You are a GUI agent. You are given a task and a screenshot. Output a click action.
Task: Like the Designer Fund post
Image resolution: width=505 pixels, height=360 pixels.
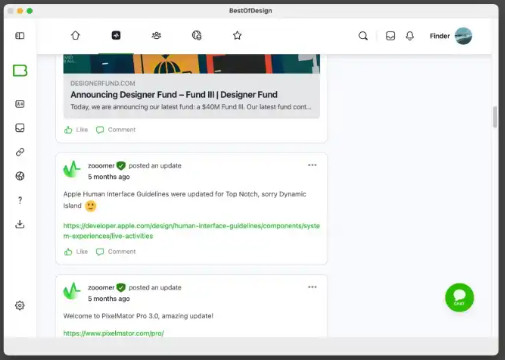[x=76, y=130]
